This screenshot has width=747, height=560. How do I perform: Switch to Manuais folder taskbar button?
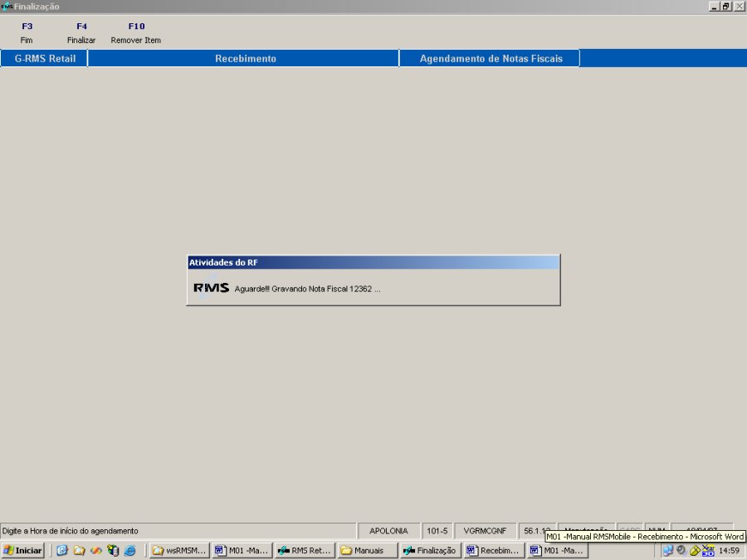368,551
